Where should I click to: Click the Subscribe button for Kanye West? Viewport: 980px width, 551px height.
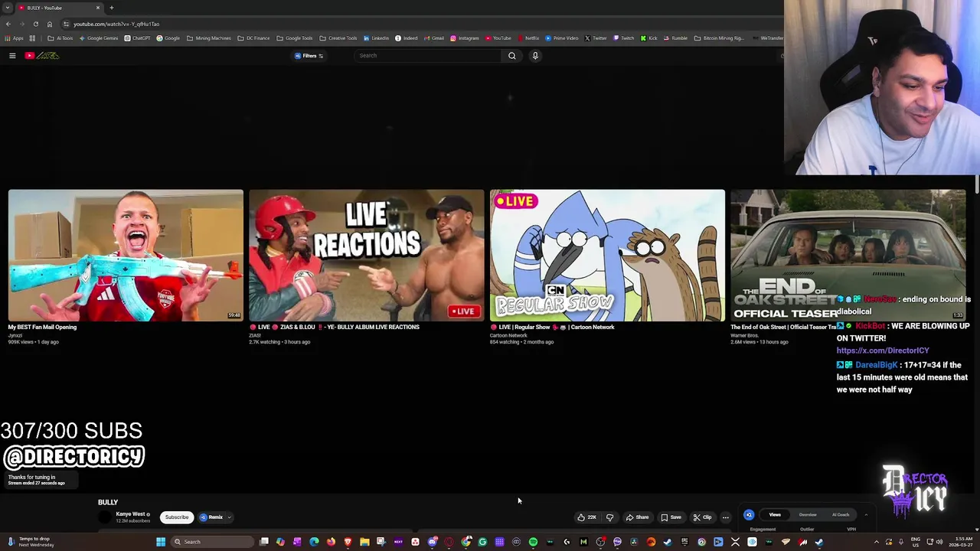176,517
